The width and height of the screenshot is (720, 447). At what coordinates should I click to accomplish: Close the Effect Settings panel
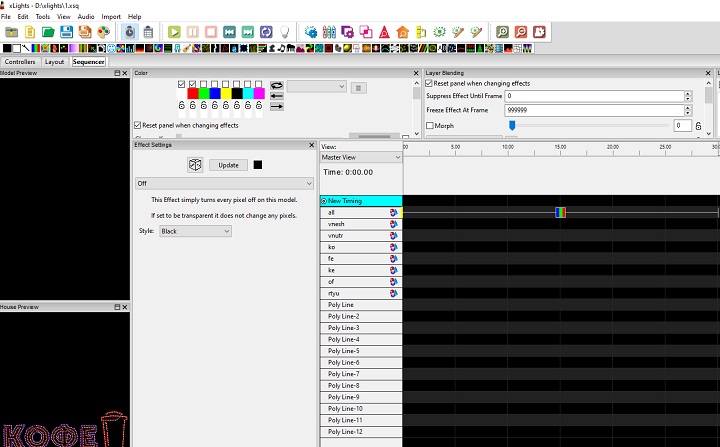pyautogui.click(x=312, y=145)
